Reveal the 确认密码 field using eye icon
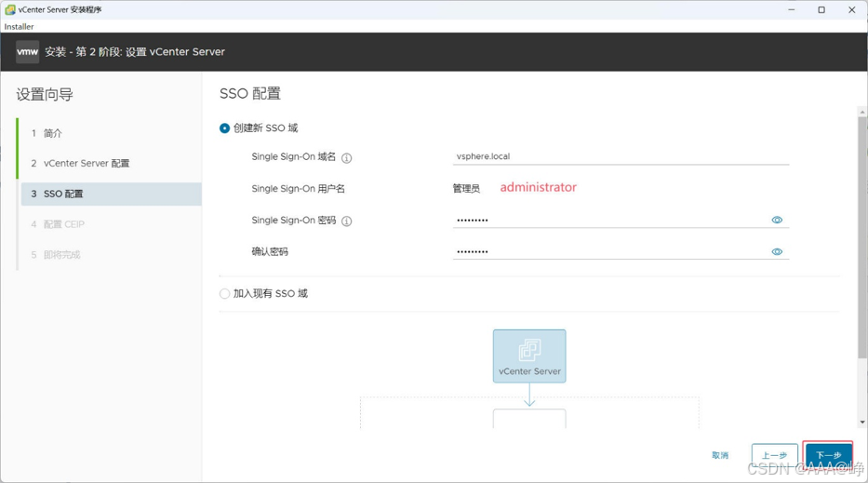Screen dimensions: 868x483 pyautogui.click(x=777, y=251)
